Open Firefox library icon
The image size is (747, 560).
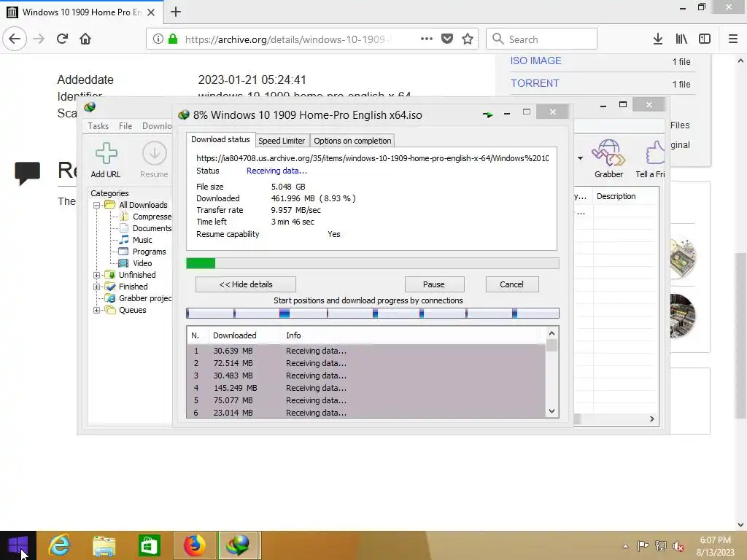tap(681, 39)
